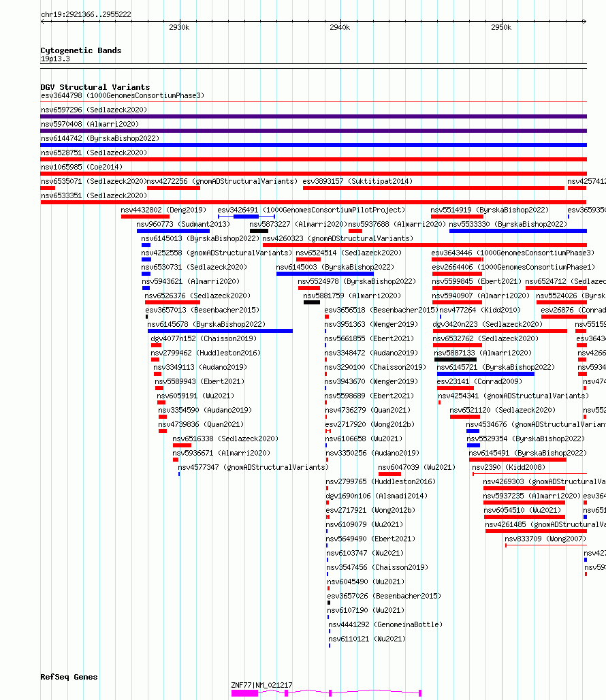This screenshot has width=606, height=700.
Task: Click the nsv6145721 (ByrskaBishop2022) blue bar
Action: pos(485,374)
